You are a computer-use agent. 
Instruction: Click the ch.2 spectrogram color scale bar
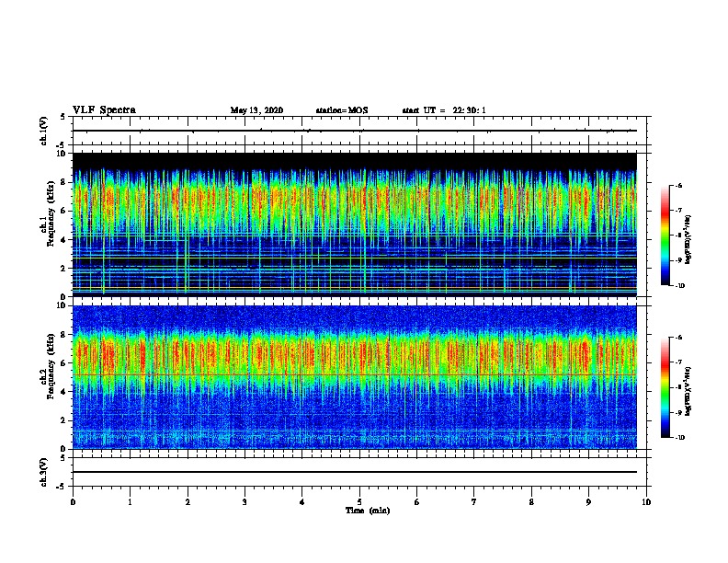point(665,387)
